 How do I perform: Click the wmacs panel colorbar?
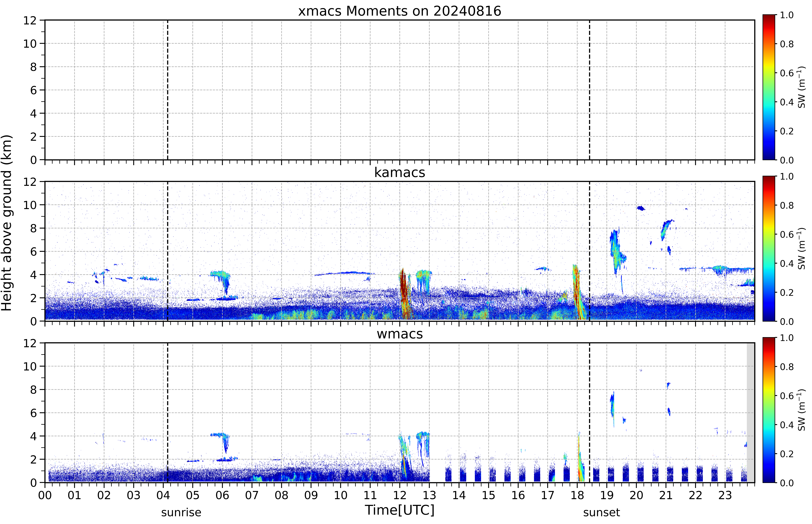[769, 410]
